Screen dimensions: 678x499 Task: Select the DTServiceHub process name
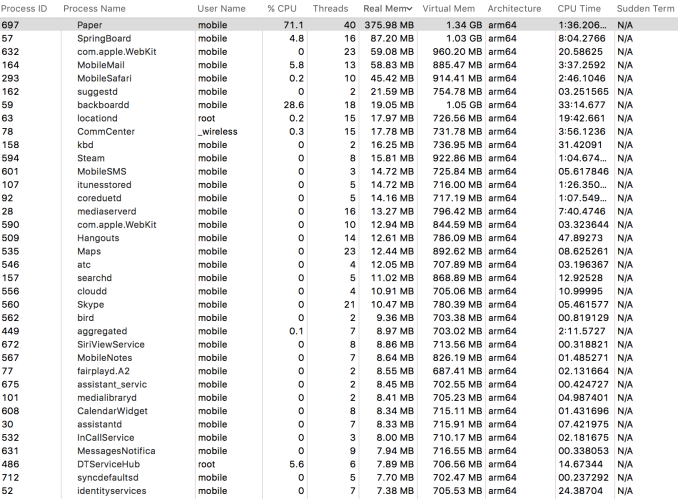(x=109, y=464)
